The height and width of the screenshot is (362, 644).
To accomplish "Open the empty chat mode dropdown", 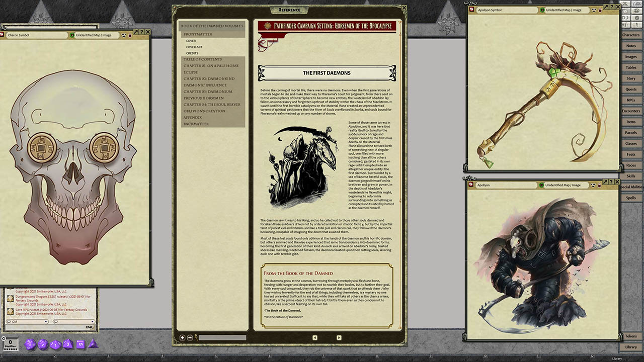I will point(73,321).
